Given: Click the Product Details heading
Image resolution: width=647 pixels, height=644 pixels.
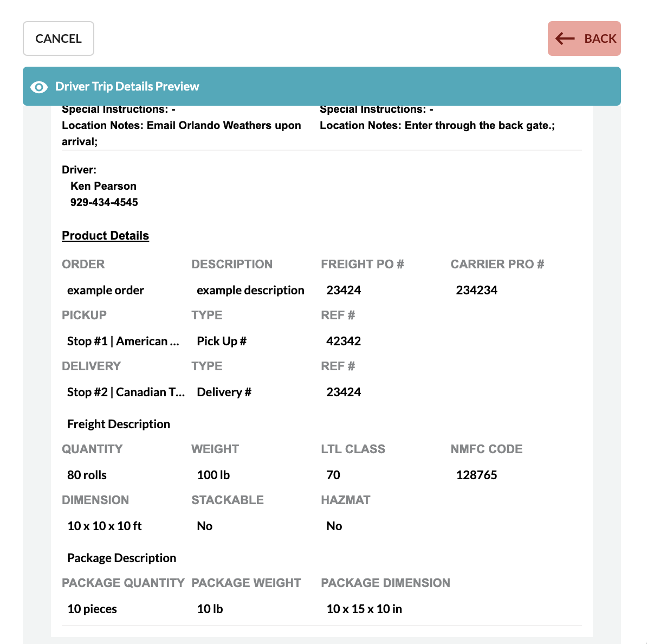Looking at the screenshot, I should point(105,235).
